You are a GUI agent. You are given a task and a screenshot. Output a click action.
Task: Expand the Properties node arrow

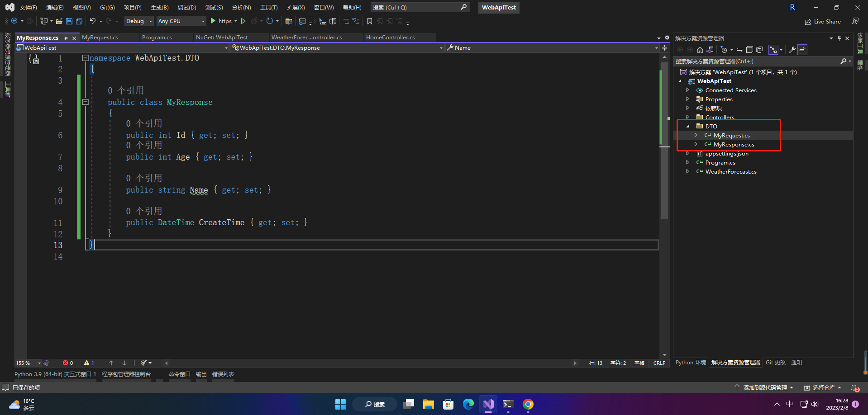[688, 99]
